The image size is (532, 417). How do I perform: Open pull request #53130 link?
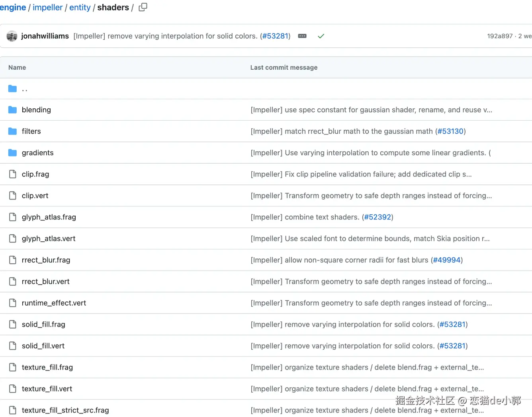coord(450,131)
